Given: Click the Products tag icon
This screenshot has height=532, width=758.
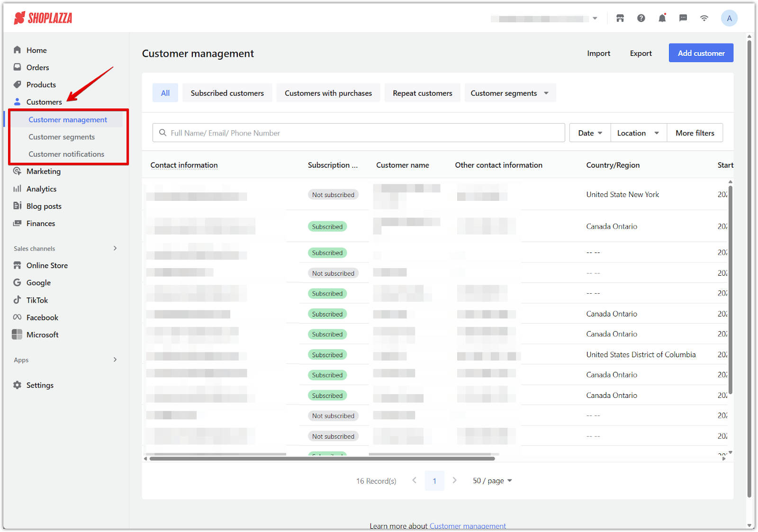Looking at the screenshot, I should 18,84.
